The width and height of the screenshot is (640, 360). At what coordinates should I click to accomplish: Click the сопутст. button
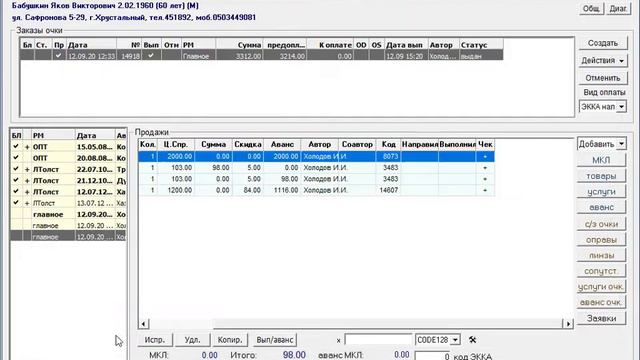602,271
